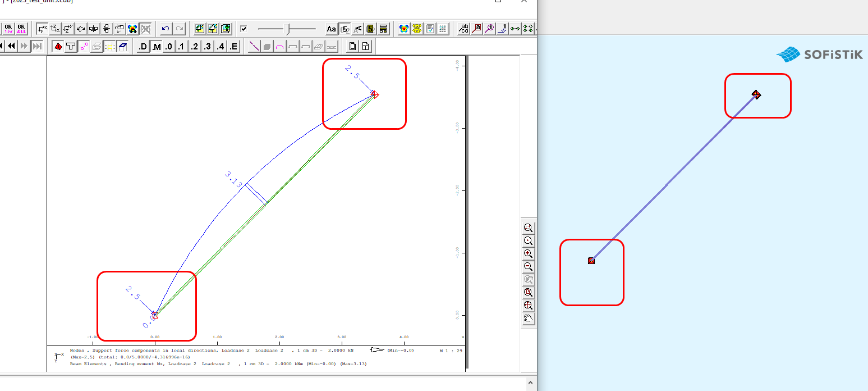Select the Z-Y plane view icon
The height and width of the screenshot is (391, 868).
[68, 29]
